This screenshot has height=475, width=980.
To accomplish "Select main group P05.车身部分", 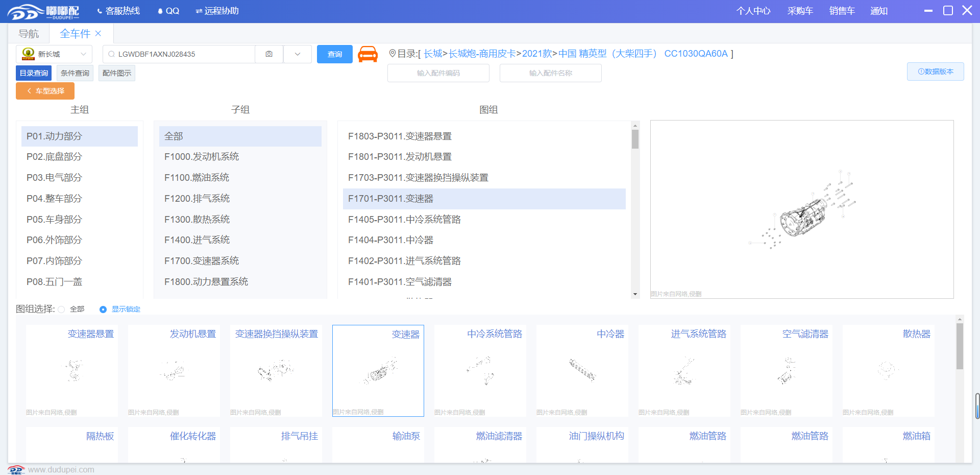I will pos(80,220).
